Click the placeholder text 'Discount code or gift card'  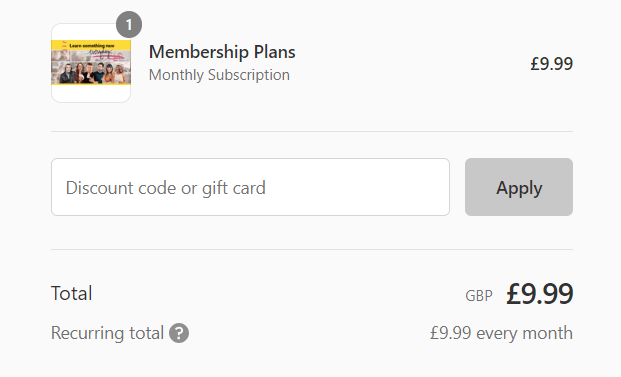pos(166,188)
